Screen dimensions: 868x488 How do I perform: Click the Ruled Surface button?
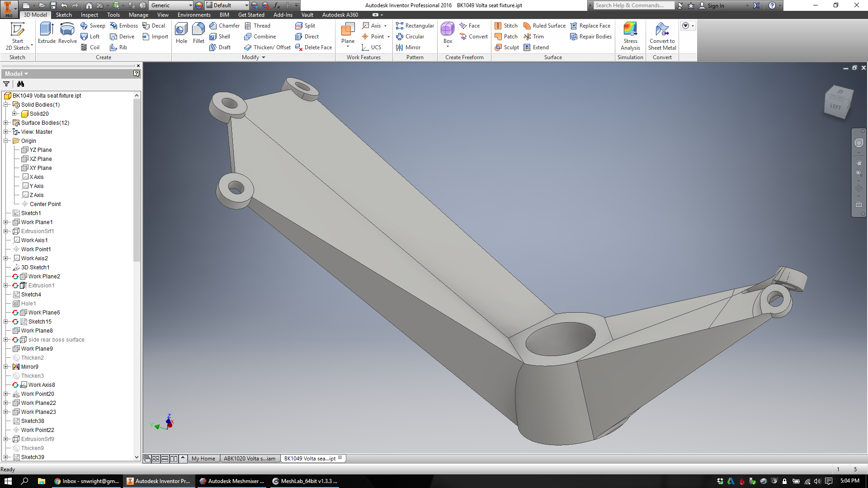tap(544, 26)
